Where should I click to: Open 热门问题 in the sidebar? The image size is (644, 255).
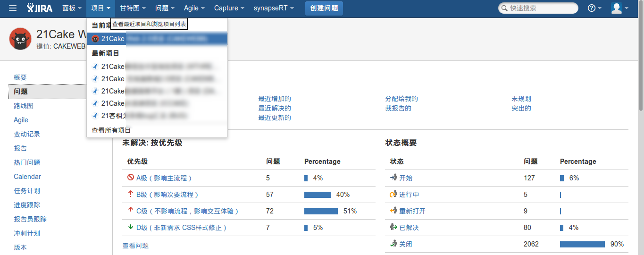(x=27, y=162)
